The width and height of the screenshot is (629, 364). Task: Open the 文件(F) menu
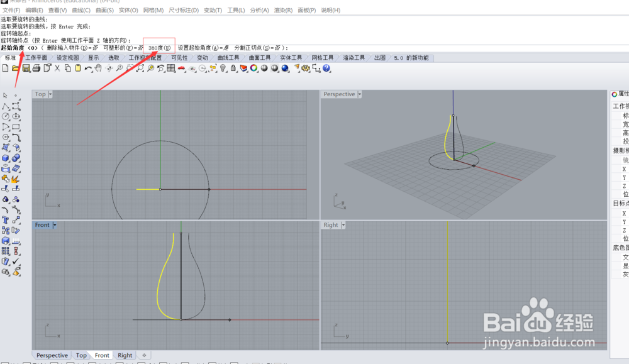(x=11, y=10)
